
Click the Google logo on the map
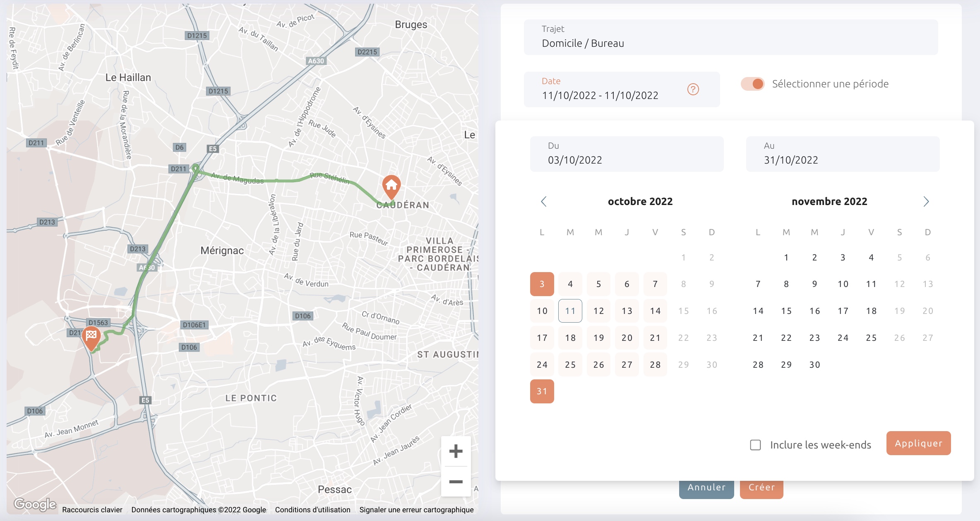point(35,504)
